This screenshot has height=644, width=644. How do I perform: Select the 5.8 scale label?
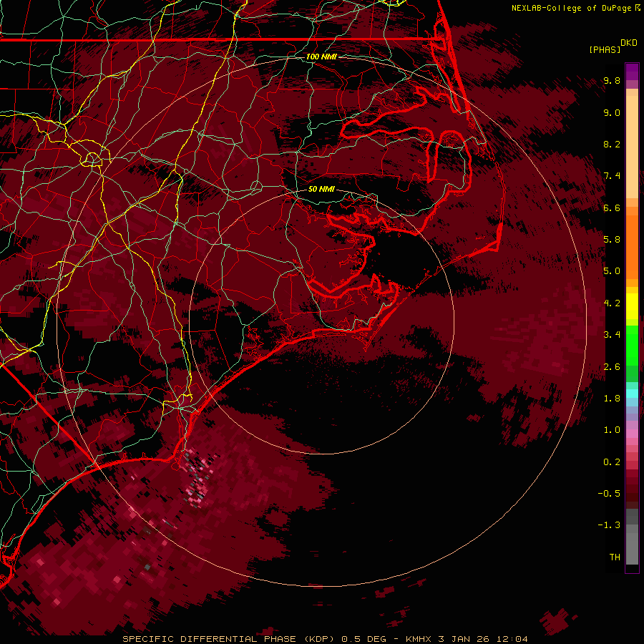pos(612,240)
